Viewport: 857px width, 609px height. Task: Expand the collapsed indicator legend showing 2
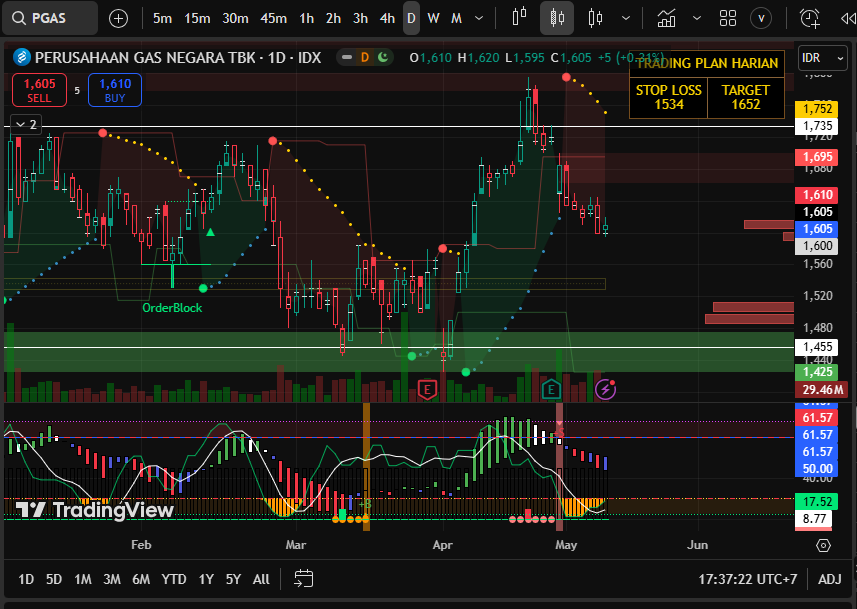click(26, 125)
